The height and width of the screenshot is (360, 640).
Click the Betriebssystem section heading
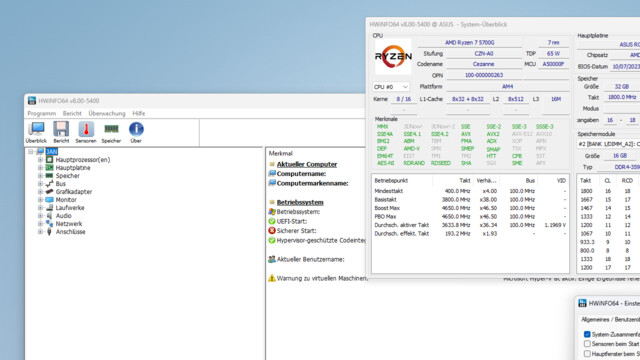pyautogui.click(x=300, y=202)
